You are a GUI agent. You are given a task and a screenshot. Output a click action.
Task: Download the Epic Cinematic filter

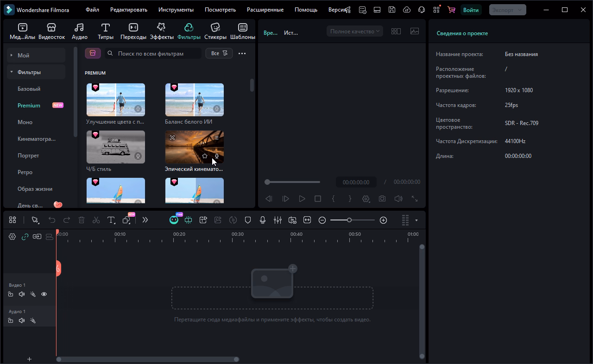click(216, 157)
